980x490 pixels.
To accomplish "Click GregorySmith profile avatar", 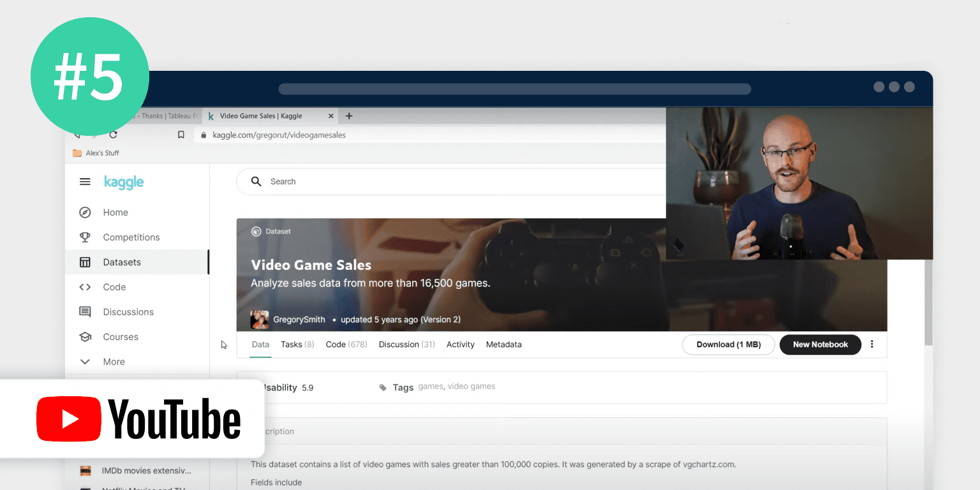I will coord(260,320).
